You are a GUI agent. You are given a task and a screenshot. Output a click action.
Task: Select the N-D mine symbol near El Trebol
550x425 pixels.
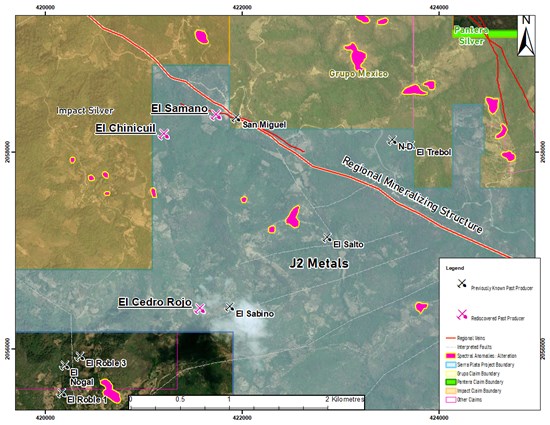tap(392, 140)
